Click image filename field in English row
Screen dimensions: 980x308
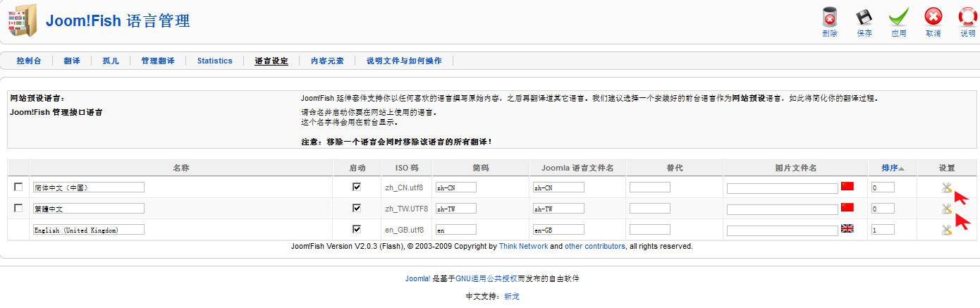pyautogui.click(x=783, y=230)
